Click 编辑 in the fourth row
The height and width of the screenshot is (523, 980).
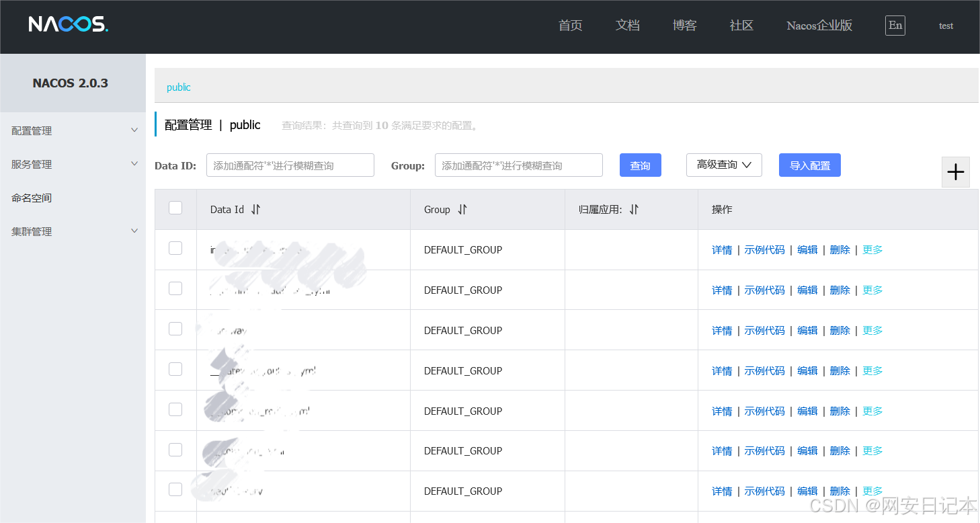tap(807, 371)
